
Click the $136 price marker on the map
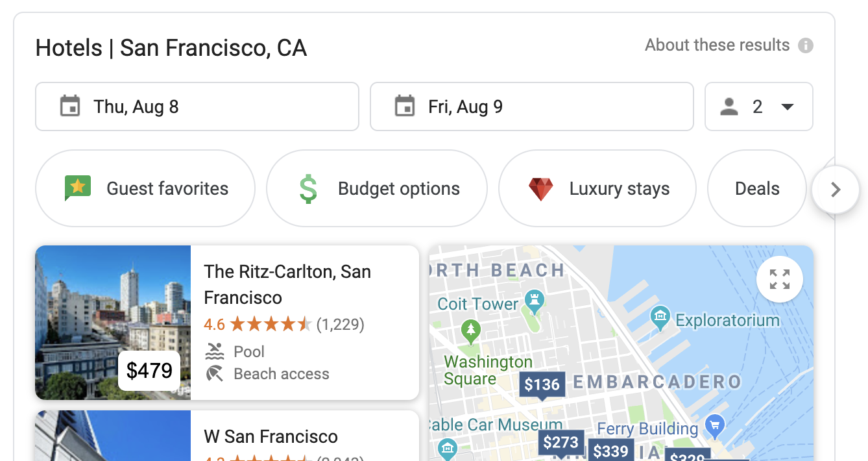click(x=542, y=384)
